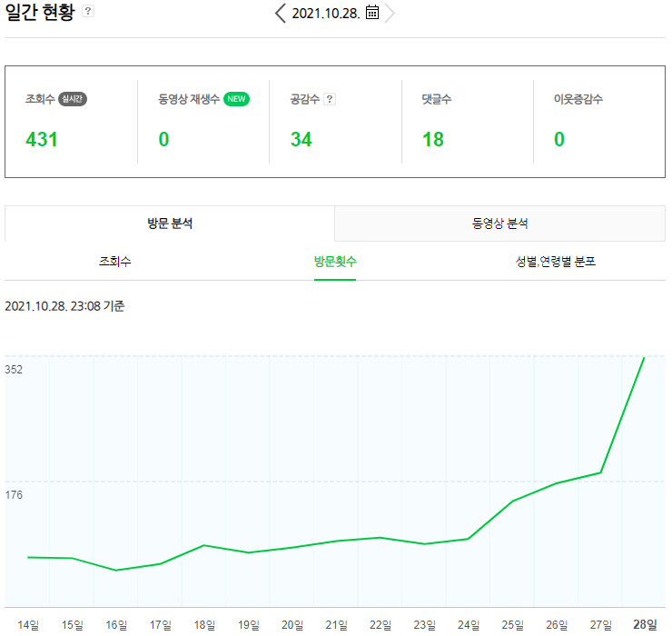Open the calendar date picker icon
This screenshot has width=672, height=636.
(x=372, y=13)
